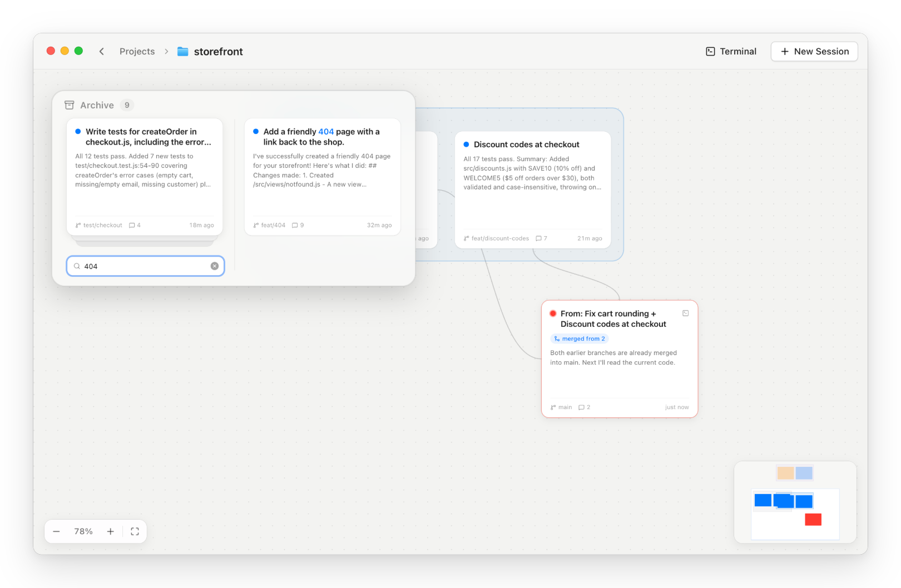Zoom out with the minus button
This screenshot has width=901, height=588.
[56, 531]
